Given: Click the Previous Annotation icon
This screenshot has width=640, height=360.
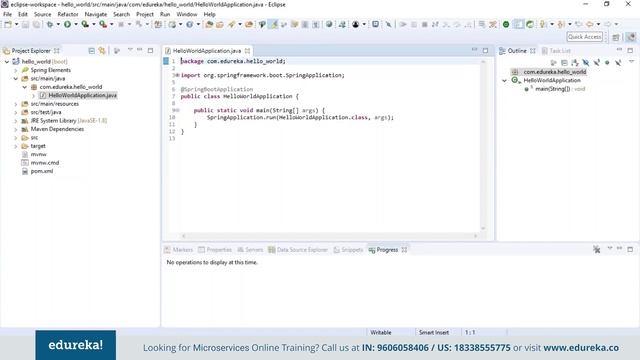Looking at the screenshot, I should coord(561,24).
